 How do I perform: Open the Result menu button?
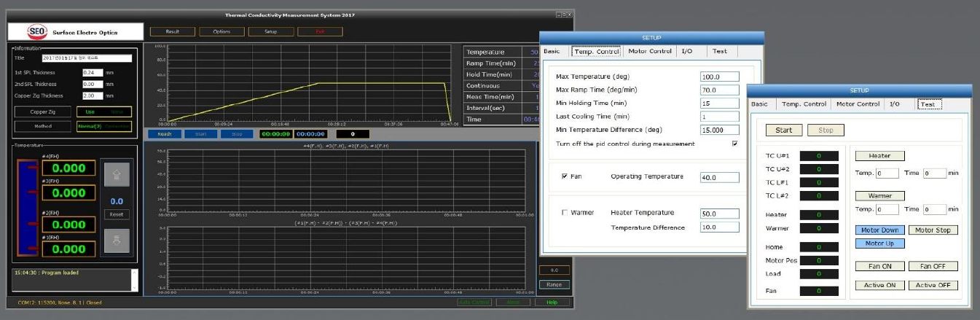[x=173, y=32]
